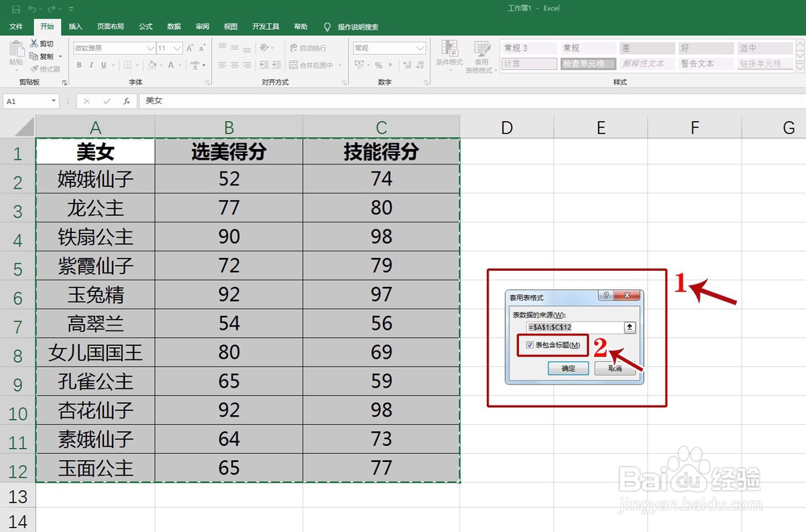Open the 套用表格格式 table format menu
Viewport: 806px width, 532px height.
482,56
